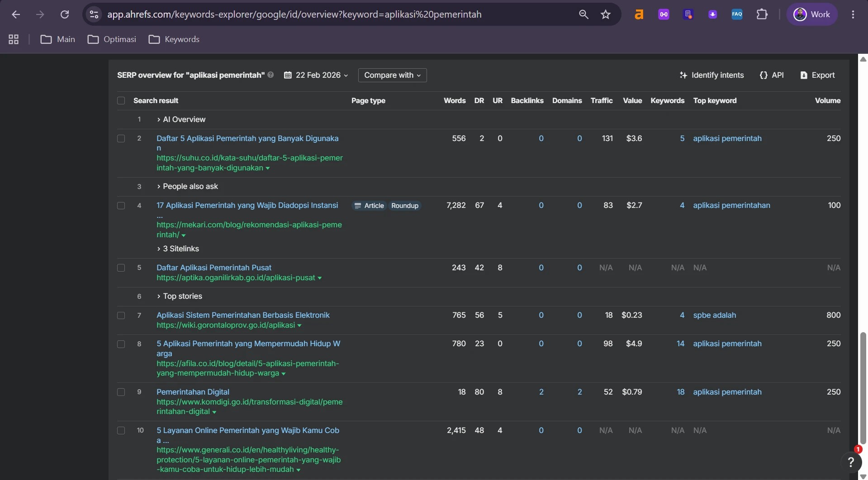Open top keyword 'spbe adalah'

(714, 315)
